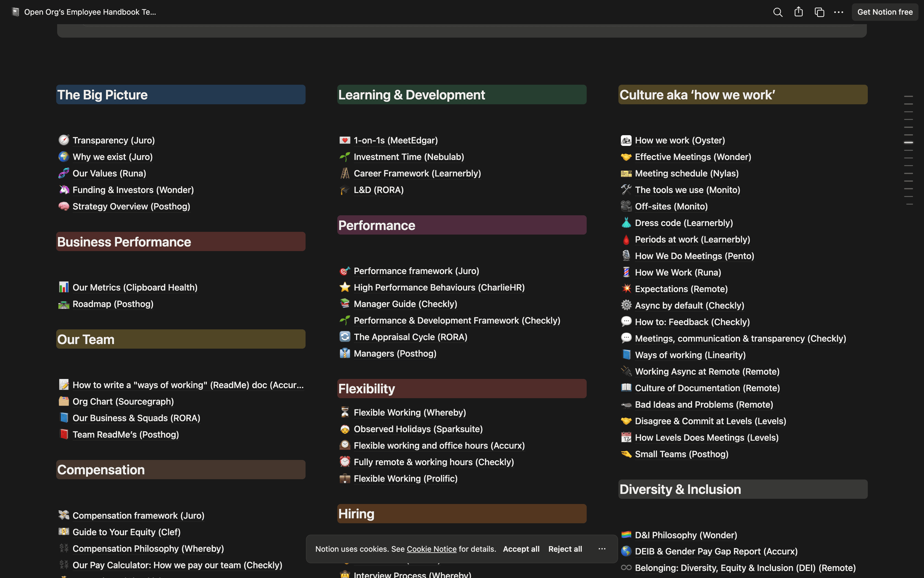Open Our Business & Squads (RORA)

[136, 418]
